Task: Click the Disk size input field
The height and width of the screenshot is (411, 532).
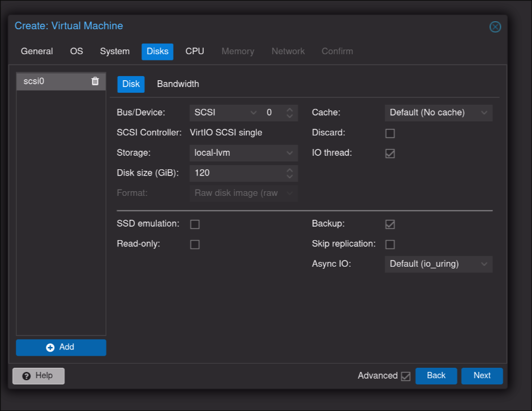Action: (237, 173)
